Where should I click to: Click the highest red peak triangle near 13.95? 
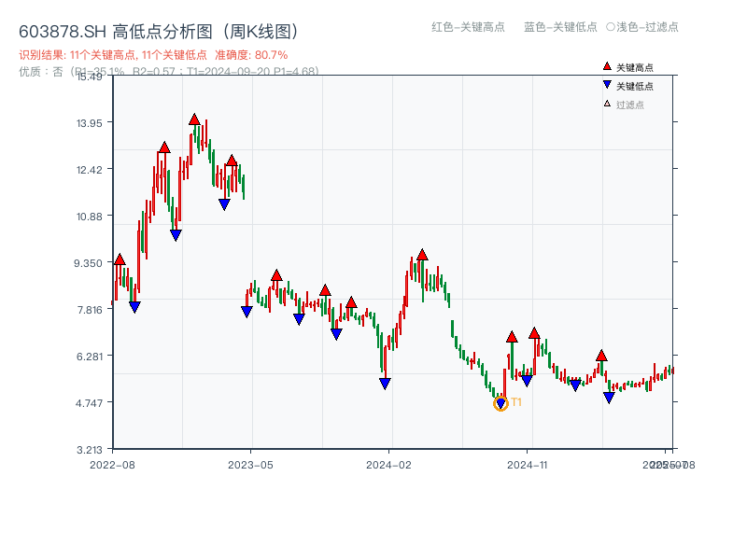pyautogui.click(x=194, y=119)
